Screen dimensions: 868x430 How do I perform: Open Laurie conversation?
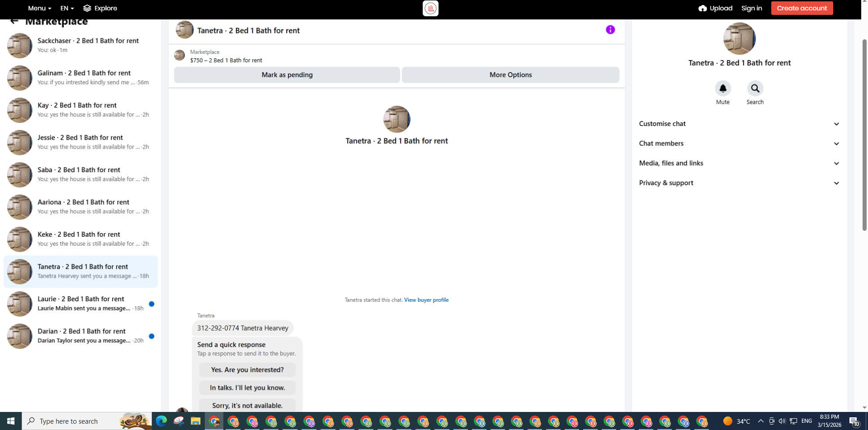[80, 304]
